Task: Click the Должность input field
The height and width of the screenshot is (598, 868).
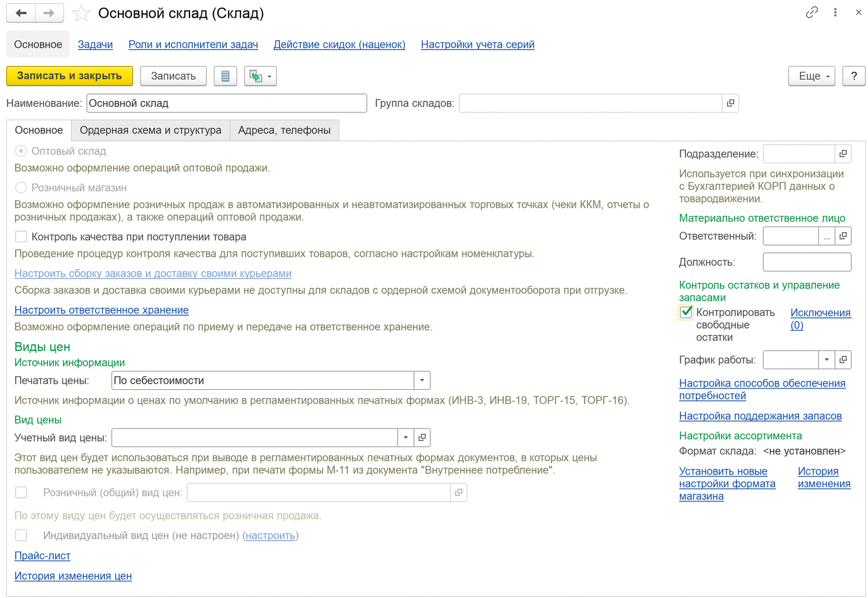Action: pos(807,262)
